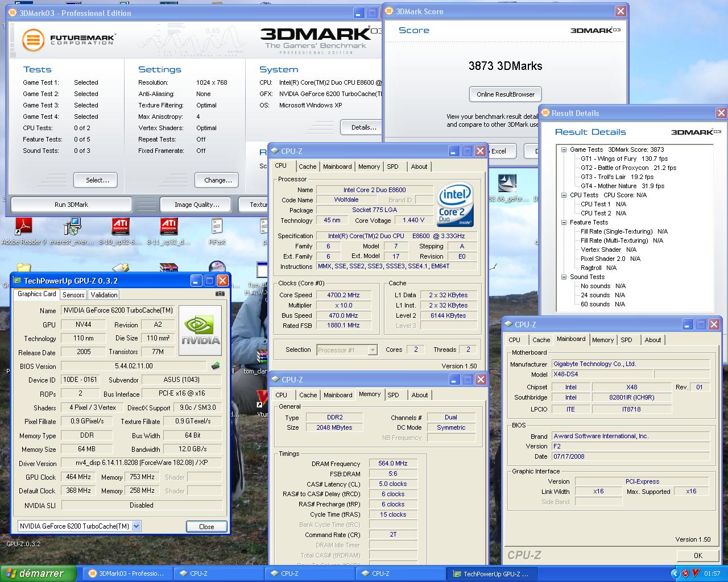
Task: Open the démarrer start button
Action: click(38, 573)
